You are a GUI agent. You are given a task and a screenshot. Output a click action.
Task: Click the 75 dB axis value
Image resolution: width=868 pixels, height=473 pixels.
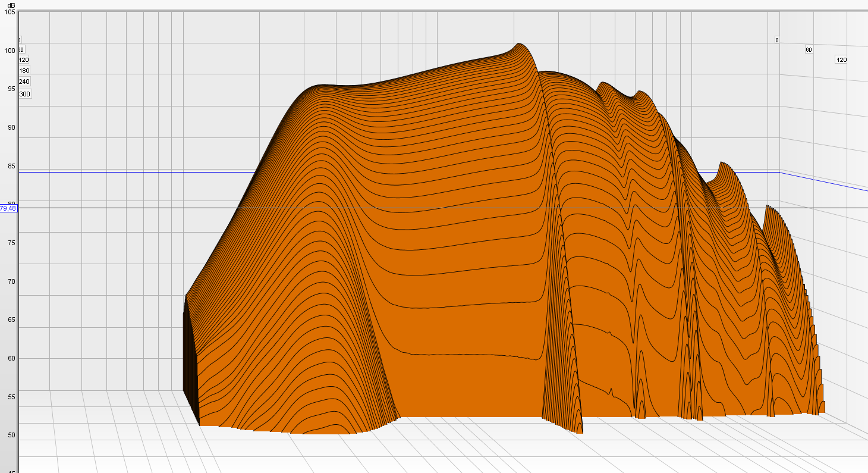pos(11,243)
